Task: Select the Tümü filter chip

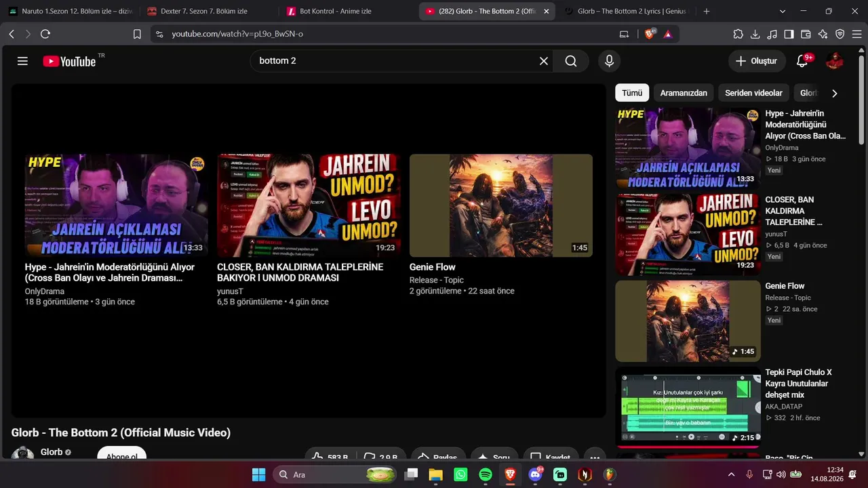Action: 632,93
